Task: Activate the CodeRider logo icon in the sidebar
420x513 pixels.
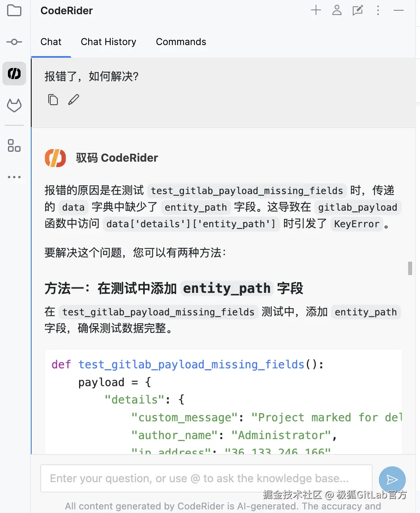Action: click(14, 74)
